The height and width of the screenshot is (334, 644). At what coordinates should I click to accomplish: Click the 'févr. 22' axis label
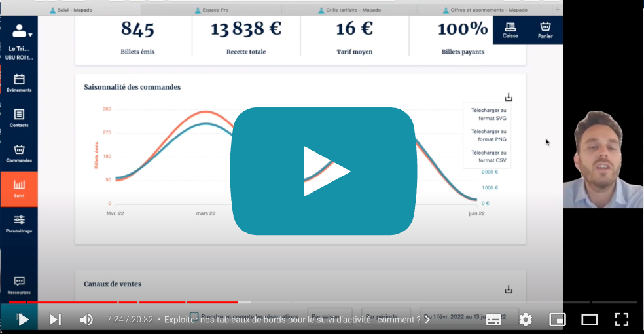click(115, 213)
